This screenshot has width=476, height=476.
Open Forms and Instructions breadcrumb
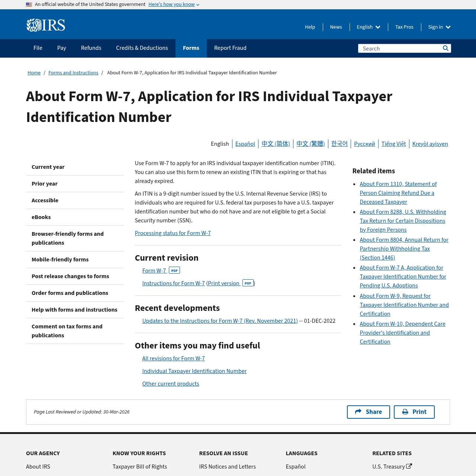click(x=73, y=73)
